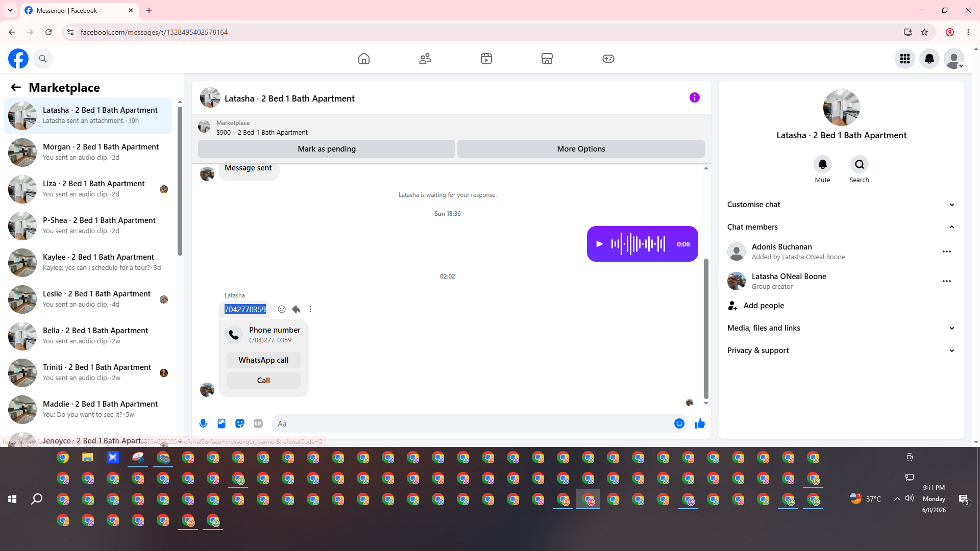Open more options for the 7042770359 message
980x551 pixels.
tap(310, 309)
